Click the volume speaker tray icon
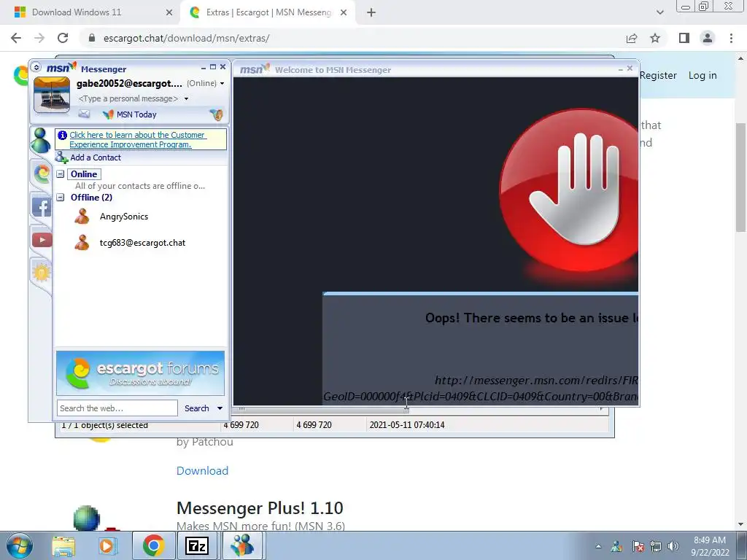 click(x=673, y=546)
